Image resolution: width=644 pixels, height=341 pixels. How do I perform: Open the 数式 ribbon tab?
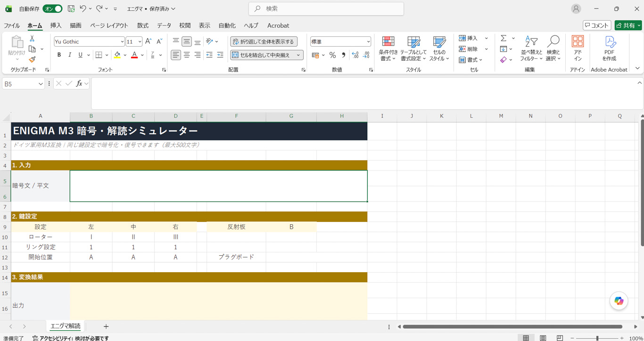coord(142,25)
